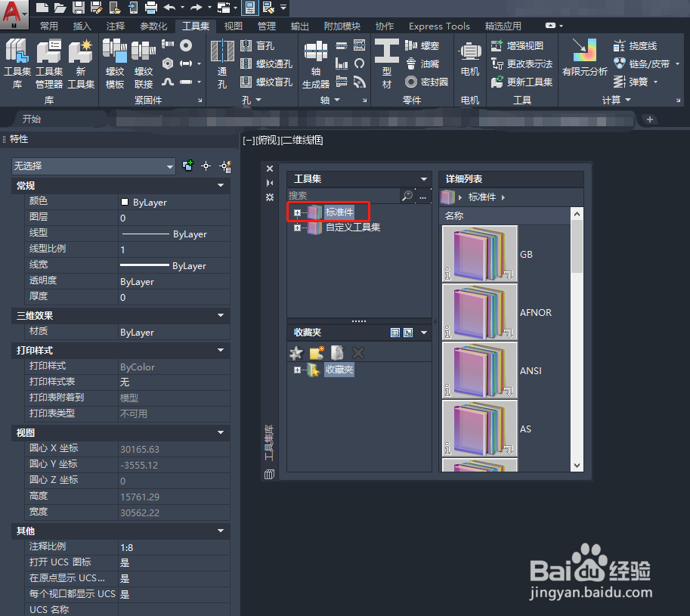Insert a 螺纹盲孔 tapped blind hole
This screenshot has width=690, height=616.
coord(266,82)
